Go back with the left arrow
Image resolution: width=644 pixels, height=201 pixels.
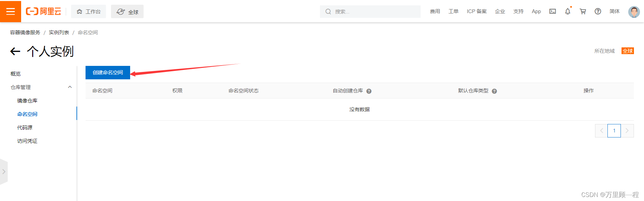pyautogui.click(x=15, y=51)
